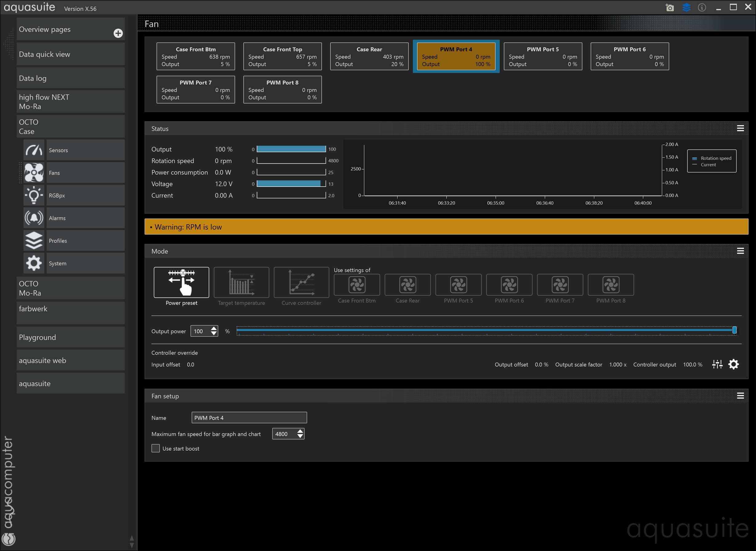Open Sensors gauge icon in sidebar
This screenshot has height=551, width=756.
(x=34, y=150)
